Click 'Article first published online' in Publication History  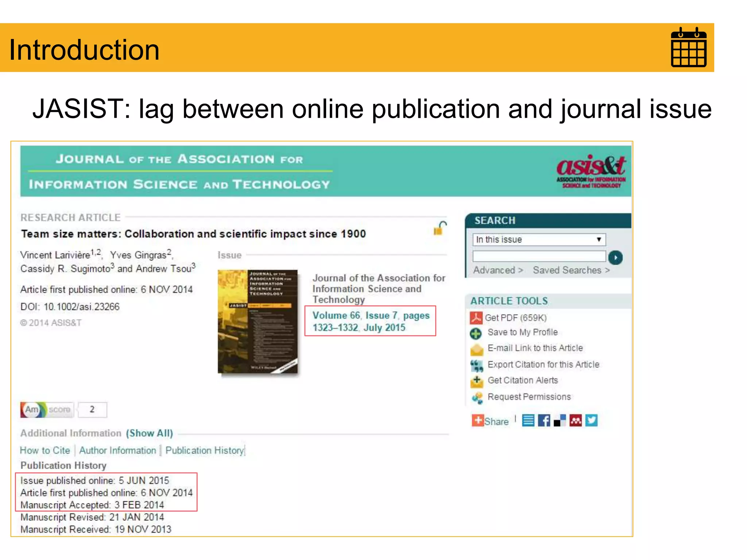106,493
